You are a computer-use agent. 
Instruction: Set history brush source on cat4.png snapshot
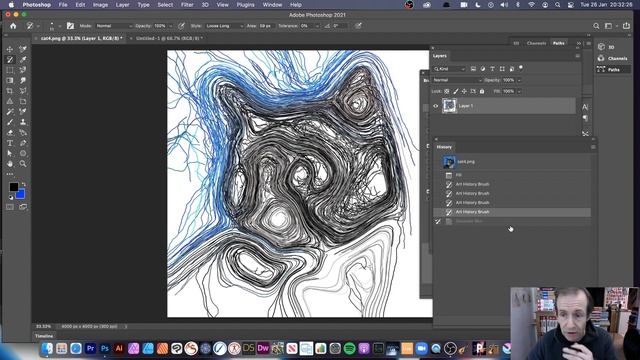point(438,162)
